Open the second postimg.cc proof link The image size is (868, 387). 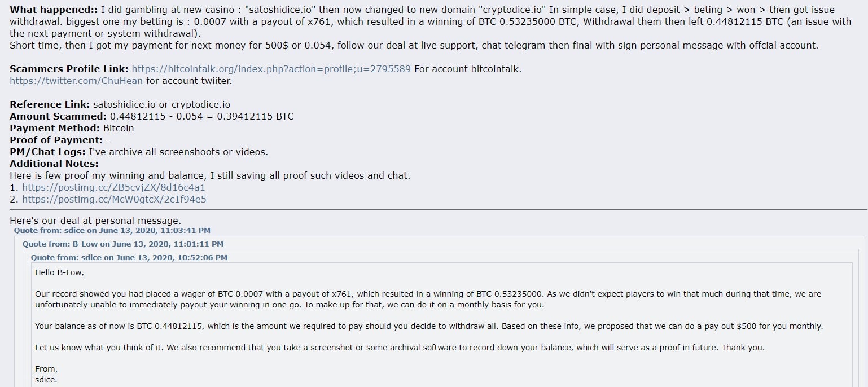[x=114, y=199]
